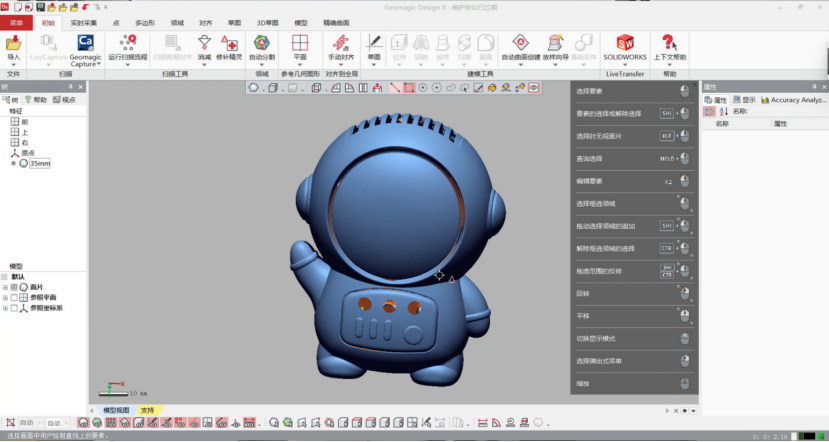Screen dimensions: 829x442
Task: Click the SOLIDWORKS LiveTransfer icon
Action: 625,43
